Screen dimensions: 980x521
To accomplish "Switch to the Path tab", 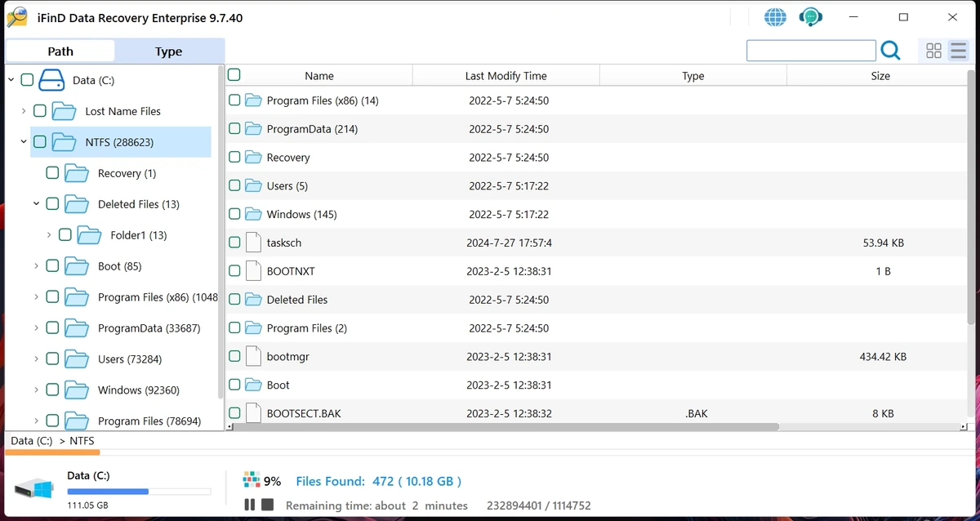I will pos(60,51).
